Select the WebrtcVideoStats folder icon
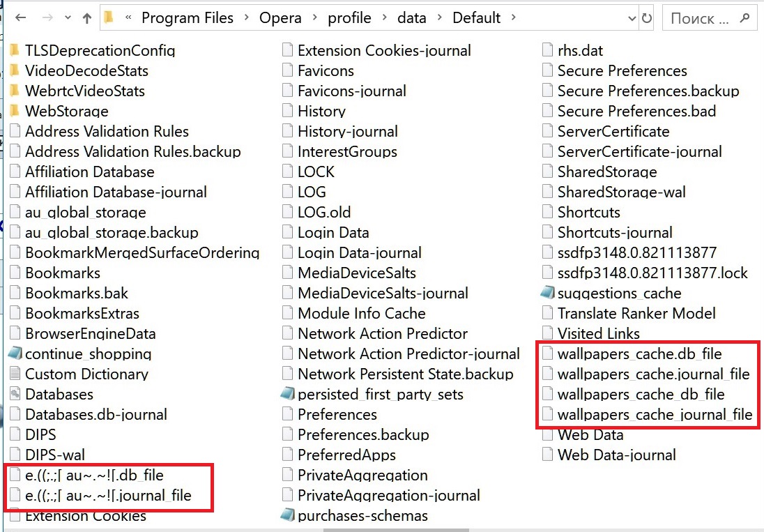This screenshot has height=532, width=764. [15, 91]
